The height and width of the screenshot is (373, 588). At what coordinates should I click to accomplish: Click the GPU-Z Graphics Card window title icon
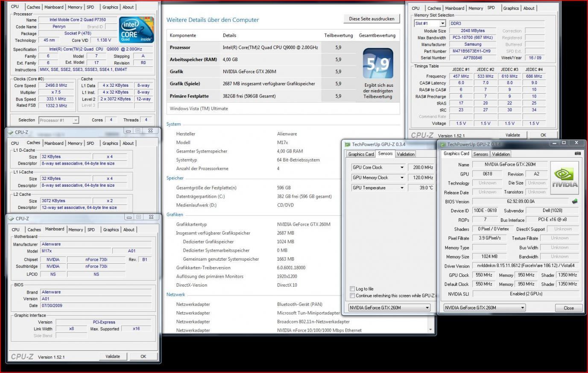[x=443, y=144]
